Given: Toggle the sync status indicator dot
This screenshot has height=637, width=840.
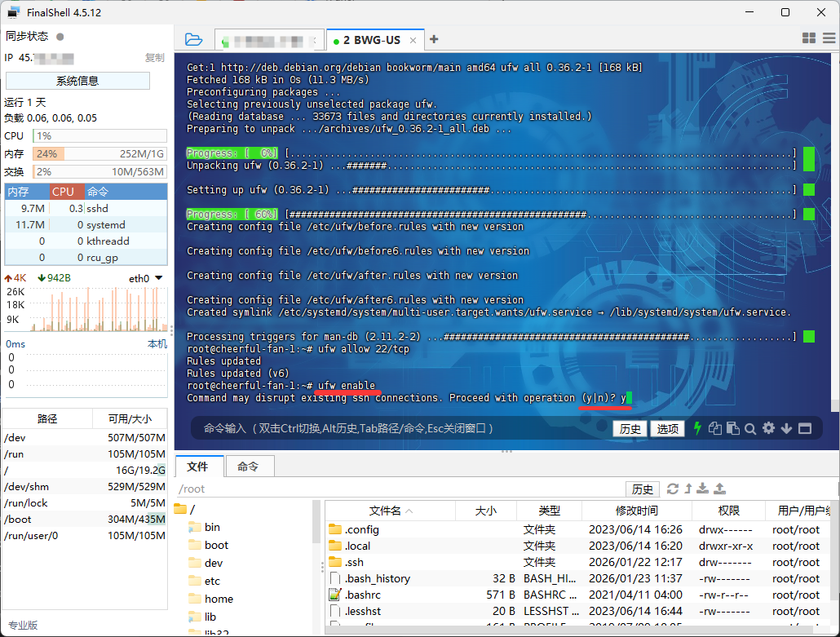Looking at the screenshot, I should click(x=60, y=37).
